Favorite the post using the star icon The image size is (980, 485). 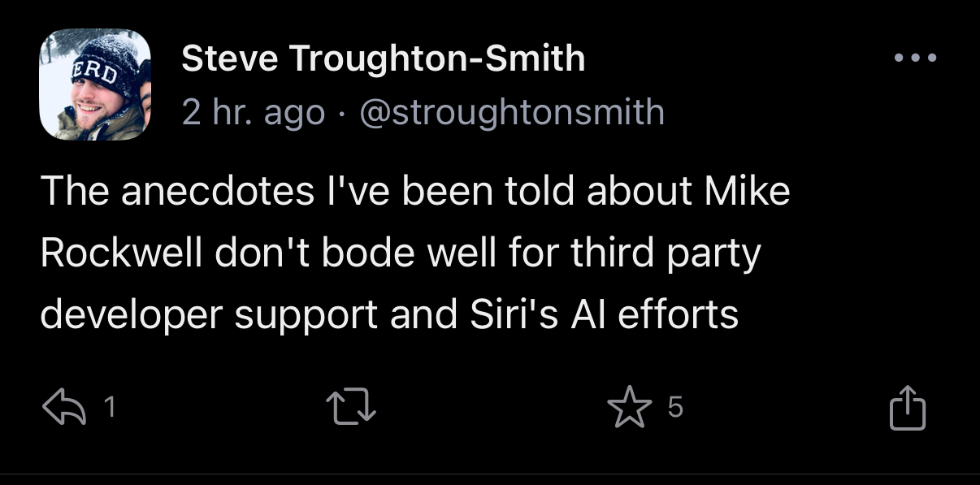pos(629,409)
